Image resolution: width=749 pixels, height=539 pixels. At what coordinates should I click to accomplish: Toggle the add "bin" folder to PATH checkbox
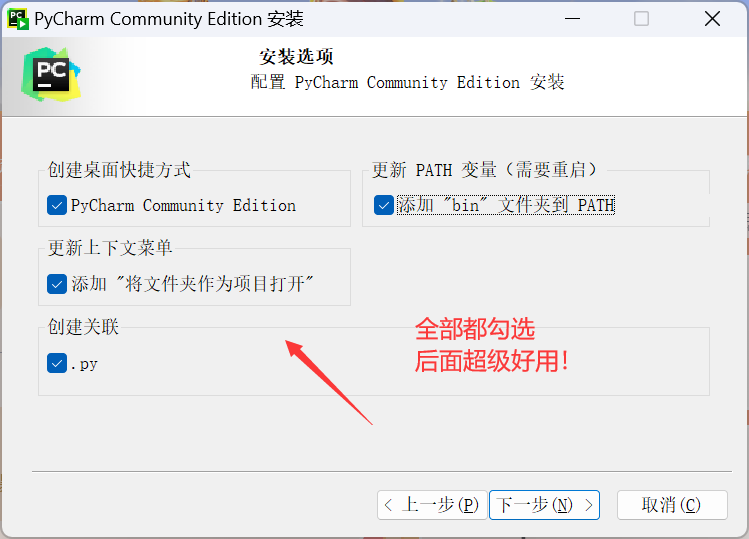[384, 205]
